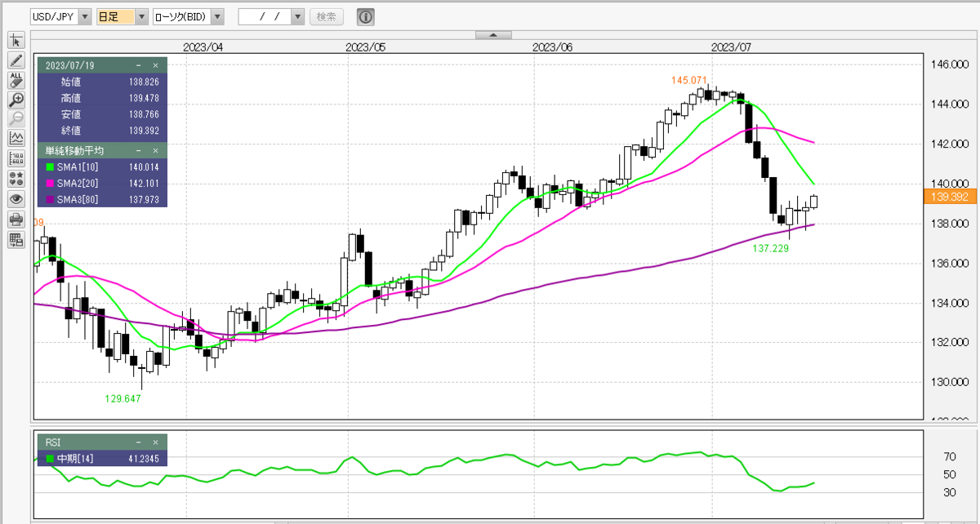
Task: Click the green RSI 中期[14] color swatch
Action: tap(49, 460)
